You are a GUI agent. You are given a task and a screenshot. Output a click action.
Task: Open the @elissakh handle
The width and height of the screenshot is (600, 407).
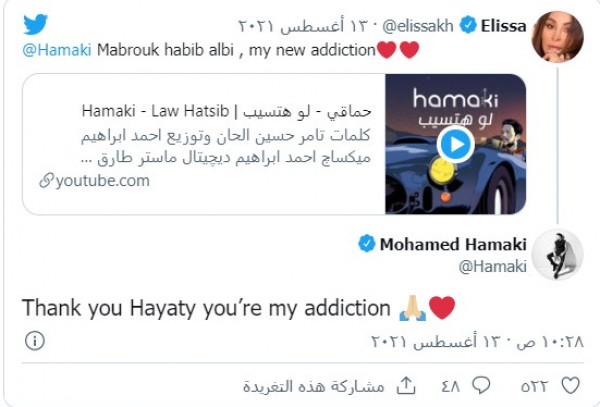[x=418, y=26]
